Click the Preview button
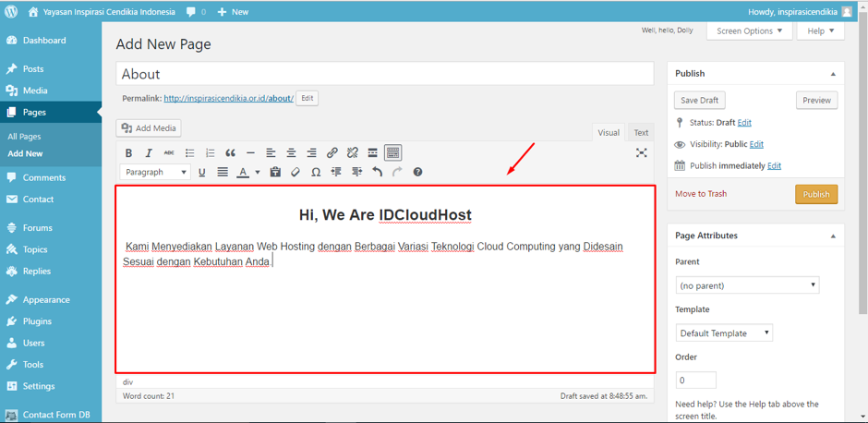868x423 pixels. 817,101
